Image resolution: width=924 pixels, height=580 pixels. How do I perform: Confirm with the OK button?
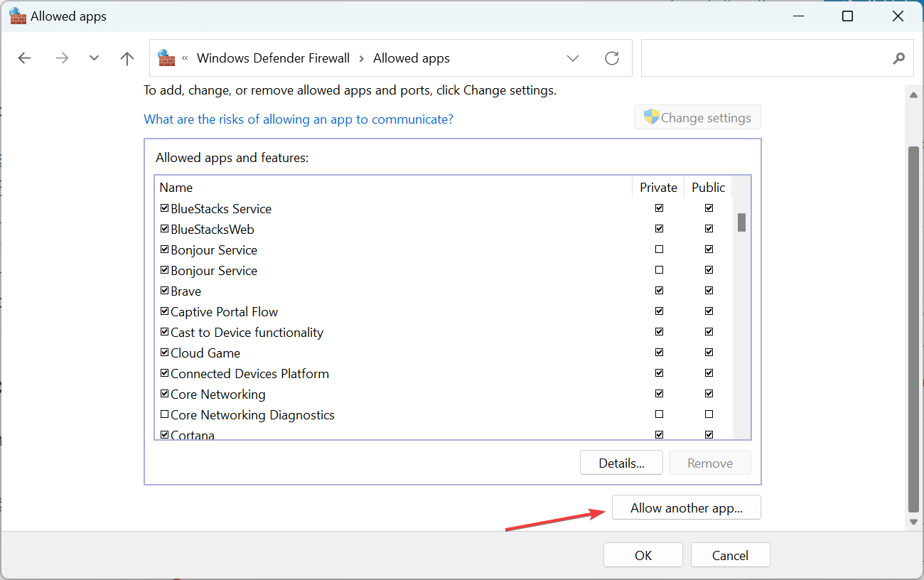tap(643, 555)
